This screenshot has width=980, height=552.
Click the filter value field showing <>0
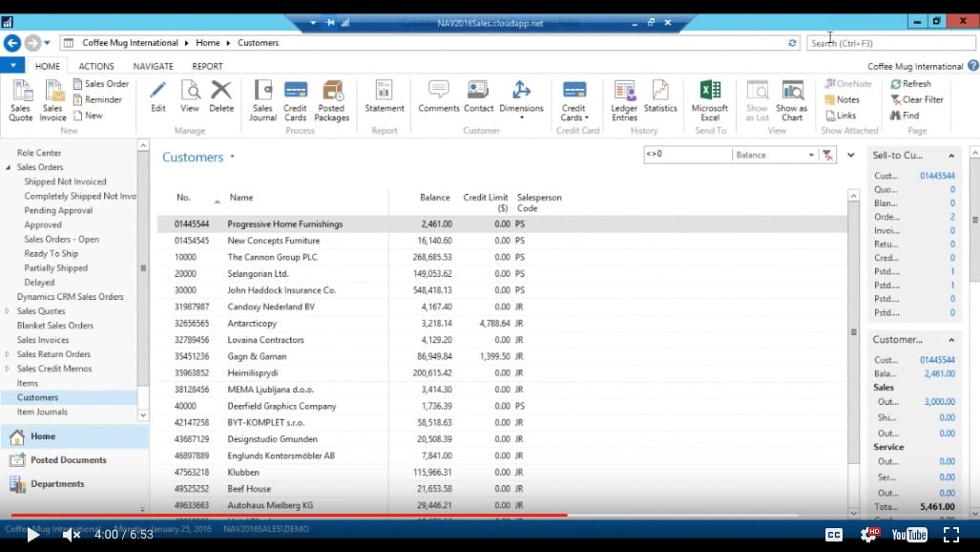(687, 155)
